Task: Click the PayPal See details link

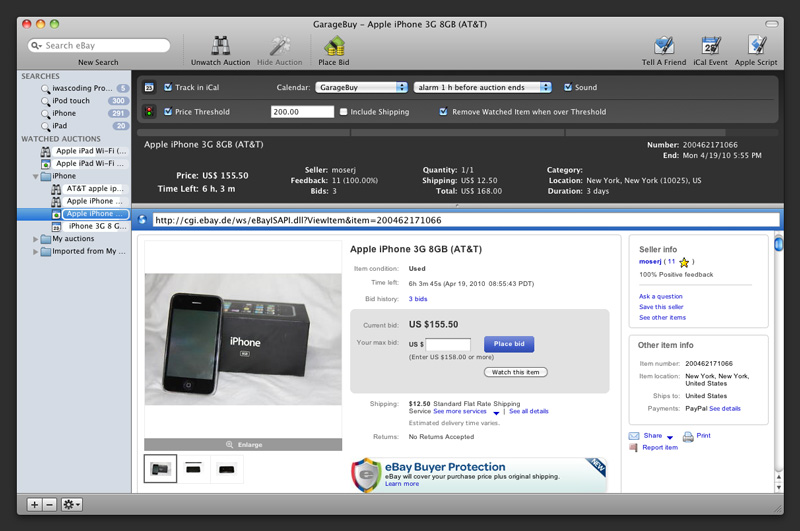Action: 724,409
